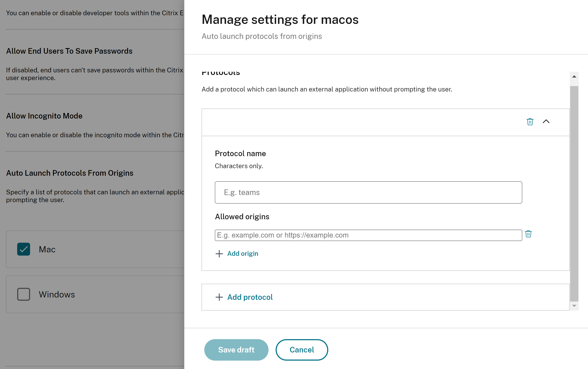Viewport: 588px width, 369px height.
Task: Uncheck the Mac checkbox
Action: pos(24,249)
